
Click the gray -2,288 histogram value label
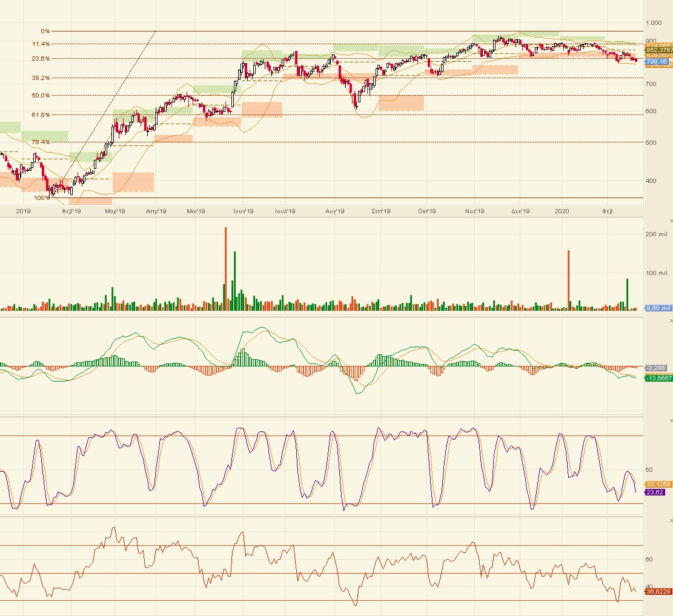click(x=657, y=368)
